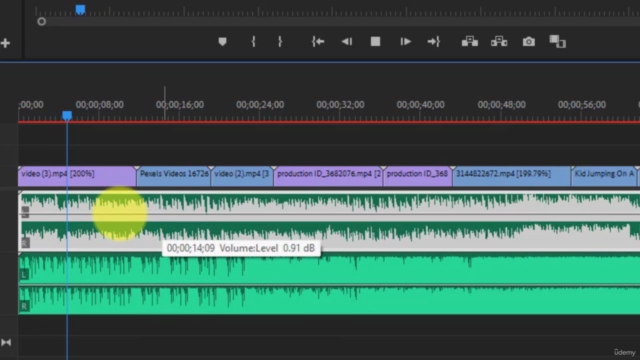Click the volume rubber band on the grey audio clip

coord(329,214)
